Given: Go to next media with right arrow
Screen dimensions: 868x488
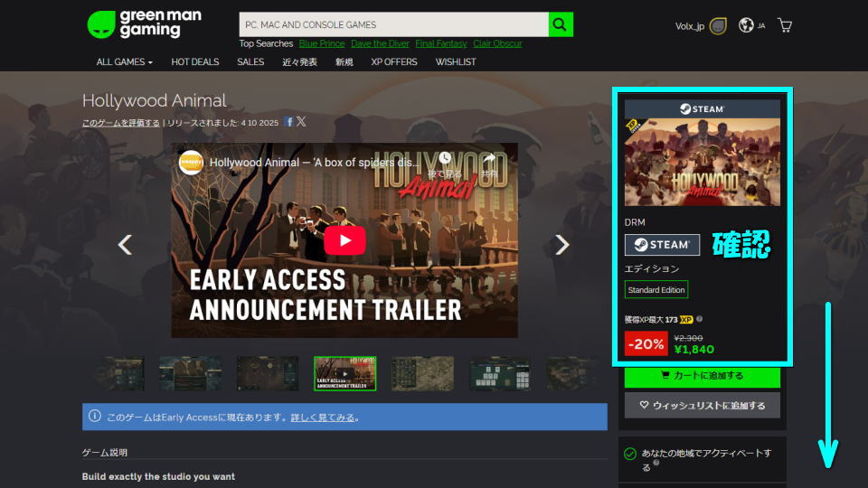Looking at the screenshot, I should (561, 245).
